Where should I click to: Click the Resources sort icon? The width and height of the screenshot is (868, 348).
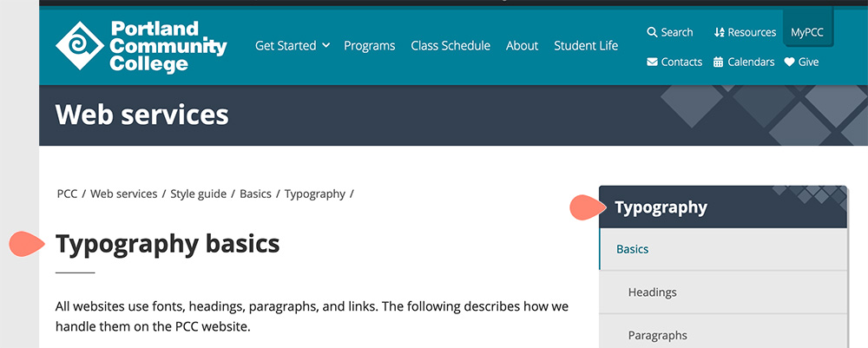(x=719, y=32)
